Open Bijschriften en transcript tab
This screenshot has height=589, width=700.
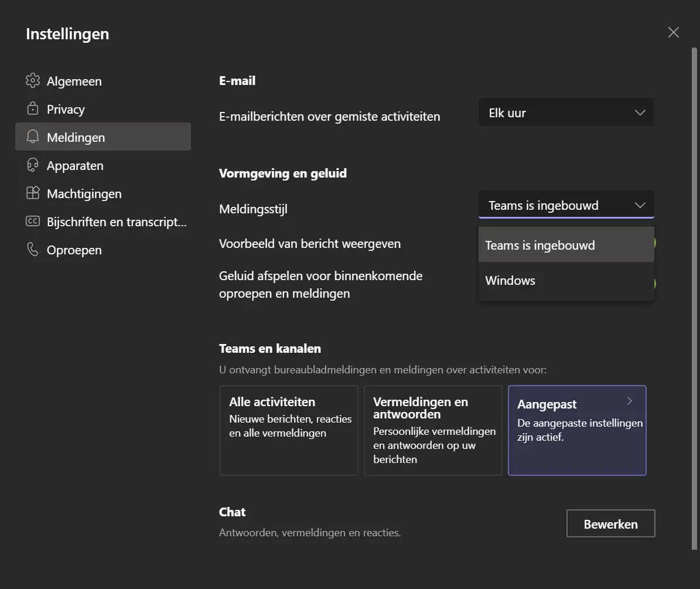point(103,222)
